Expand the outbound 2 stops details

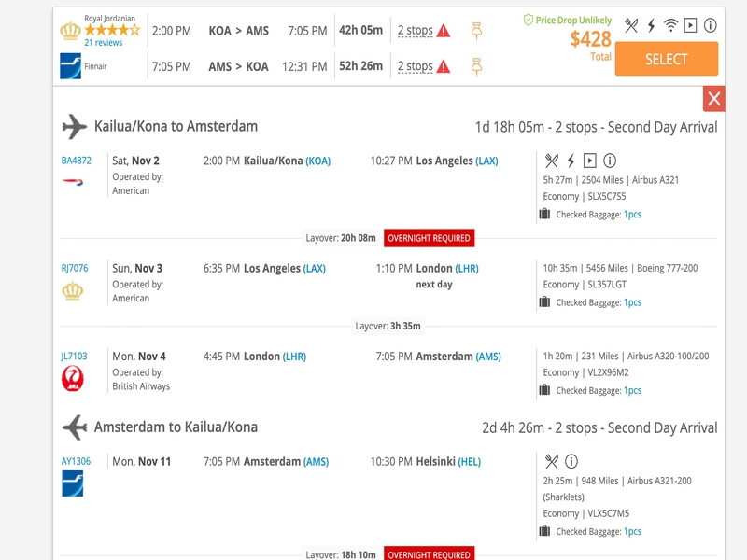(x=415, y=31)
